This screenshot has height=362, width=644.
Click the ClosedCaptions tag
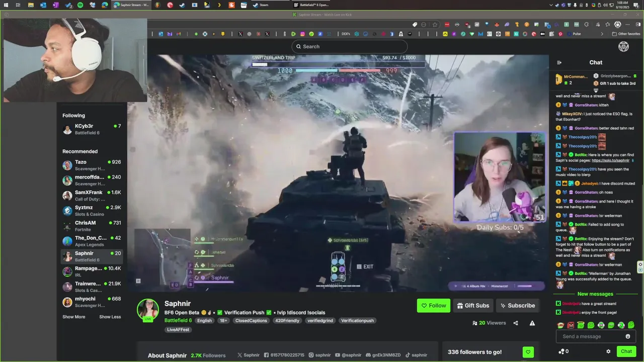251,321
